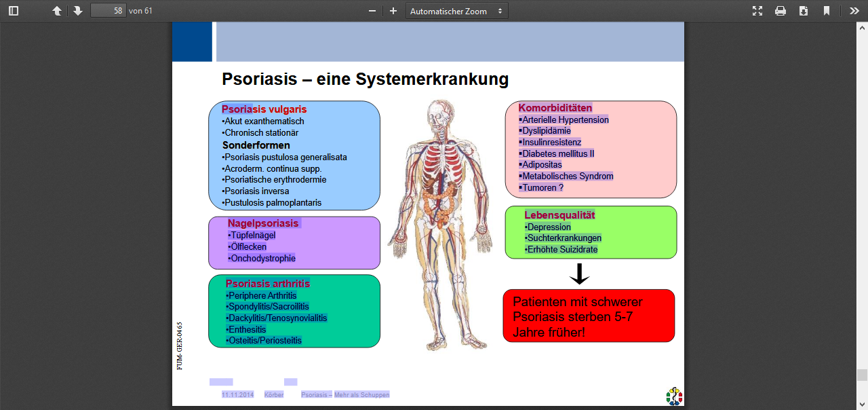
Task: Zoom out with the minus button
Action: click(x=372, y=11)
